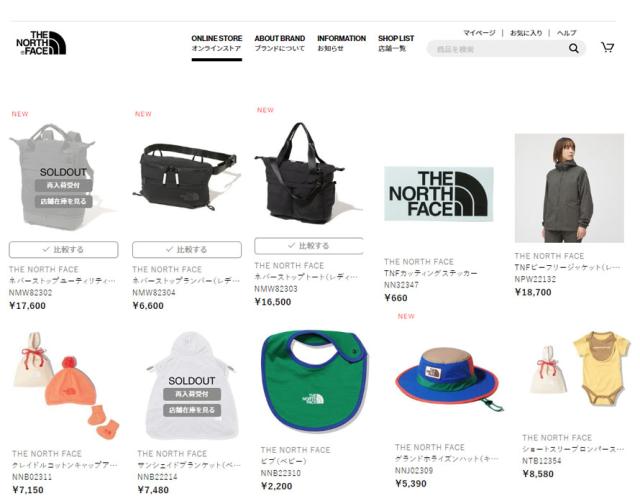Open the green baby bib thumbnail
640x503 pixels.
(x=314, y=381)
